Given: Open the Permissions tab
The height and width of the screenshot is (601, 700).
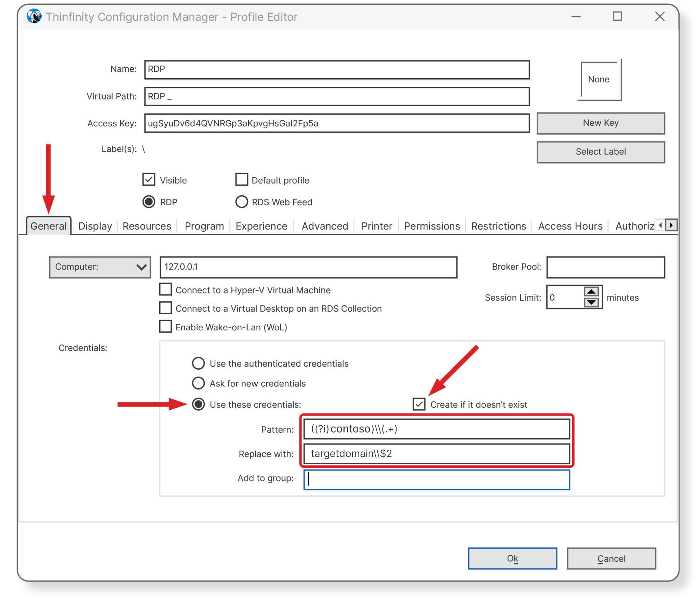Looking at the screenshot, I should (x=432, y=226).
